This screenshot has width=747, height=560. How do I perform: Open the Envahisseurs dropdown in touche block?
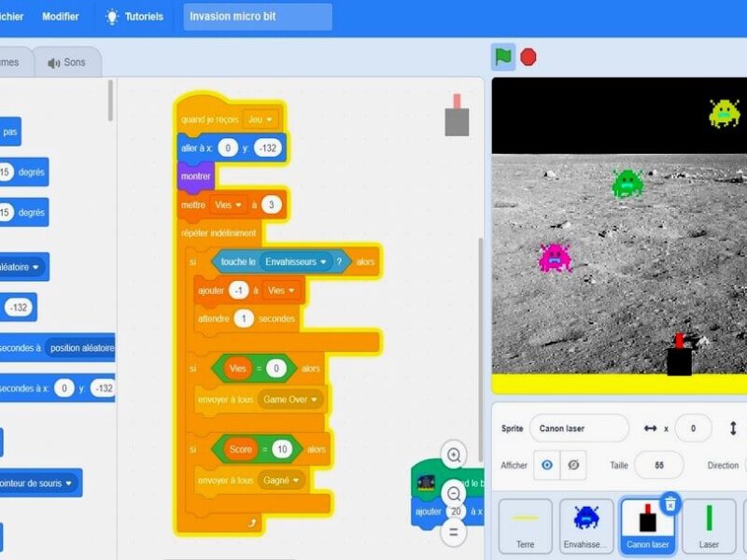[296, 261]
